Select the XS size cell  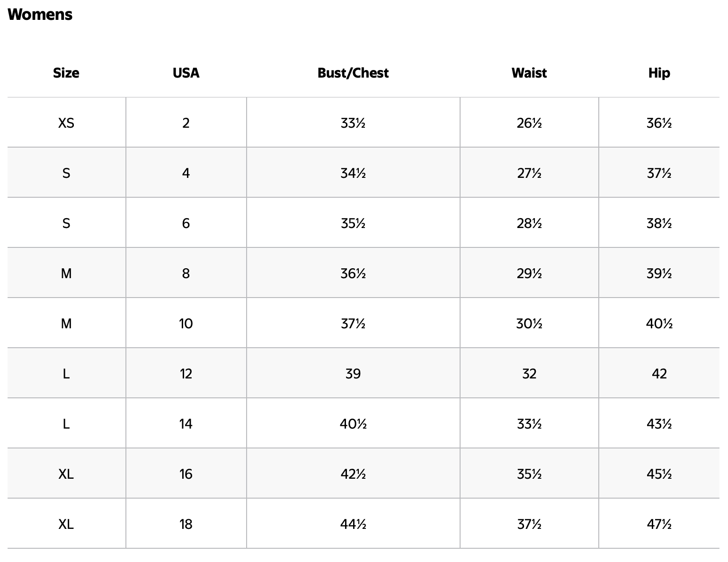[x=66, y=123]
